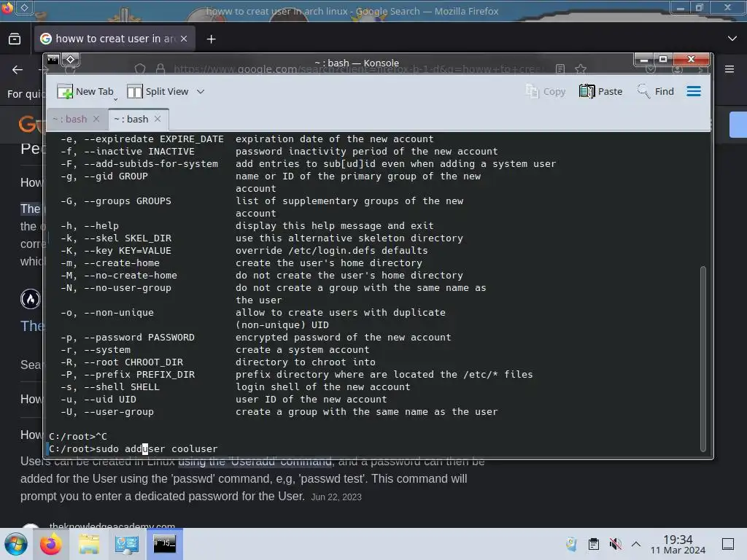Expand the Split View dropdown arrow

(201, 91)
